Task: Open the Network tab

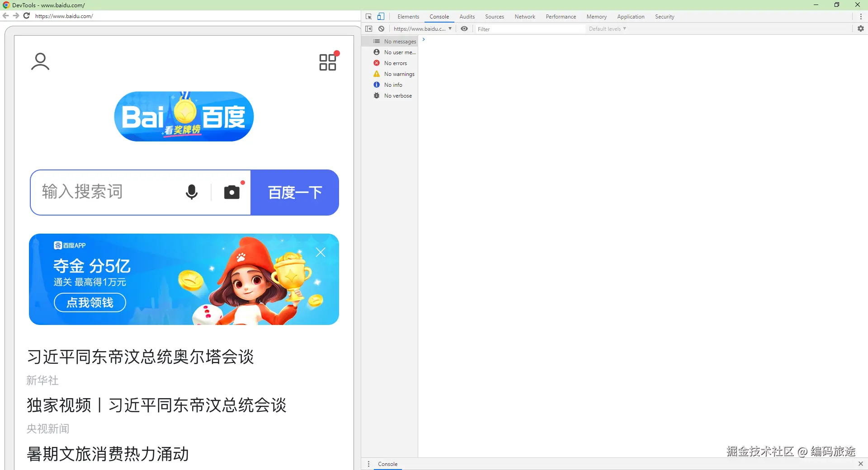Action: 525,17
